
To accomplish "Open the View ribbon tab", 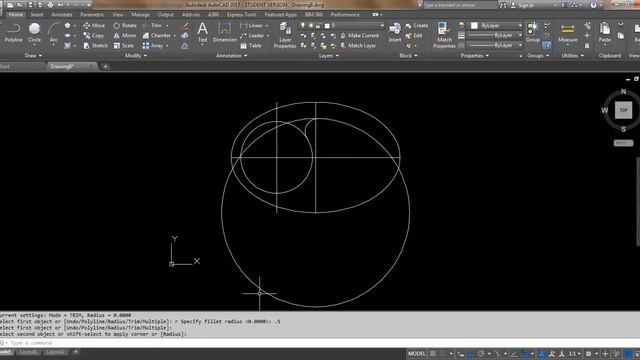I will (118, 14).
